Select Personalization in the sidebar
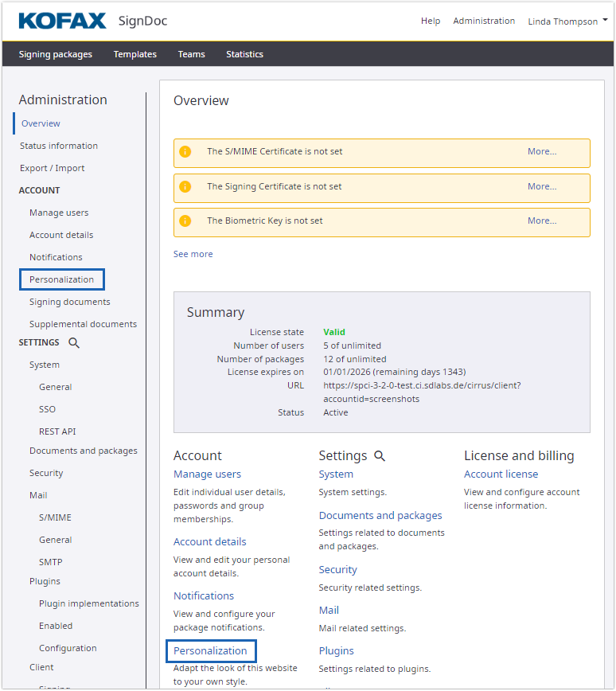 click(61, 279)
